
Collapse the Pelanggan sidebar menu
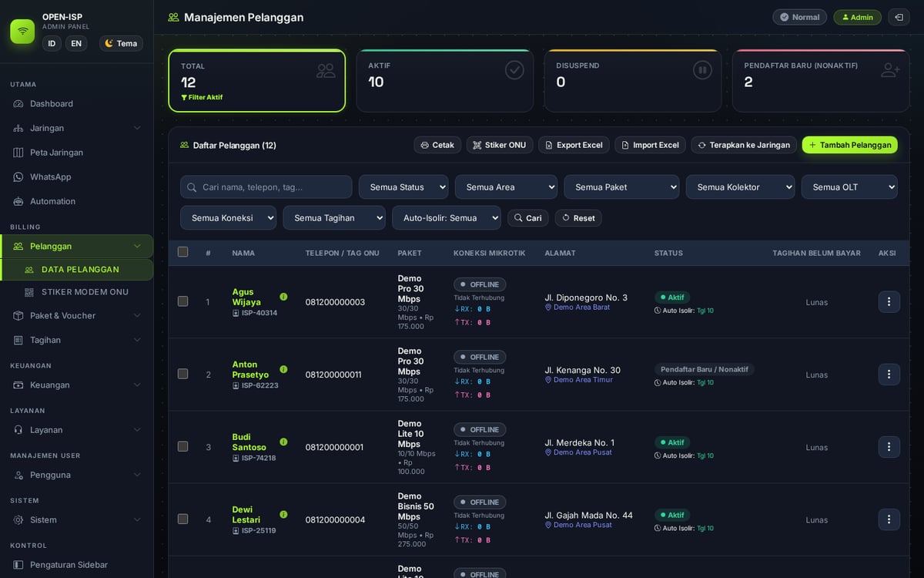[x=76, y=247]
